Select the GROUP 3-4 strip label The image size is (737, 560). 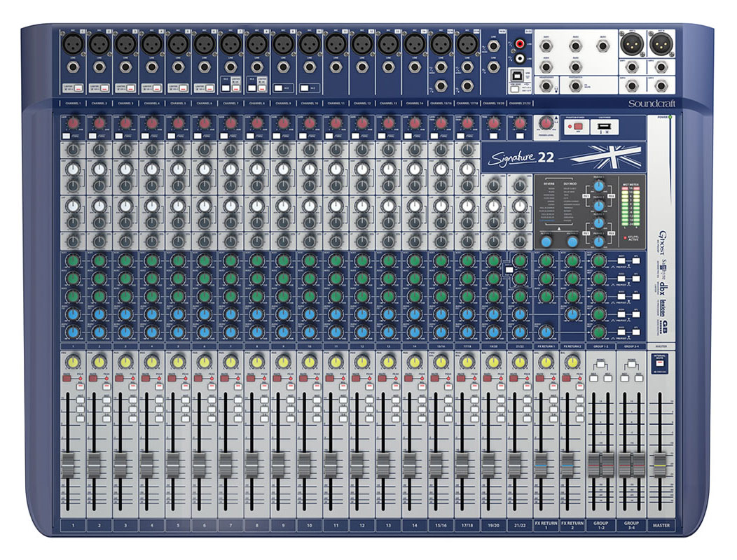[631, 525]
